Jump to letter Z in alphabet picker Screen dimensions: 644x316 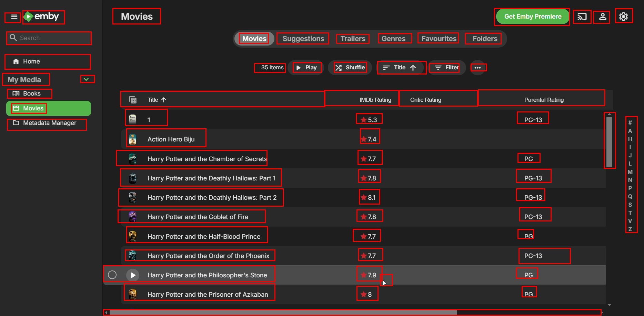click(x=630, y=229)
